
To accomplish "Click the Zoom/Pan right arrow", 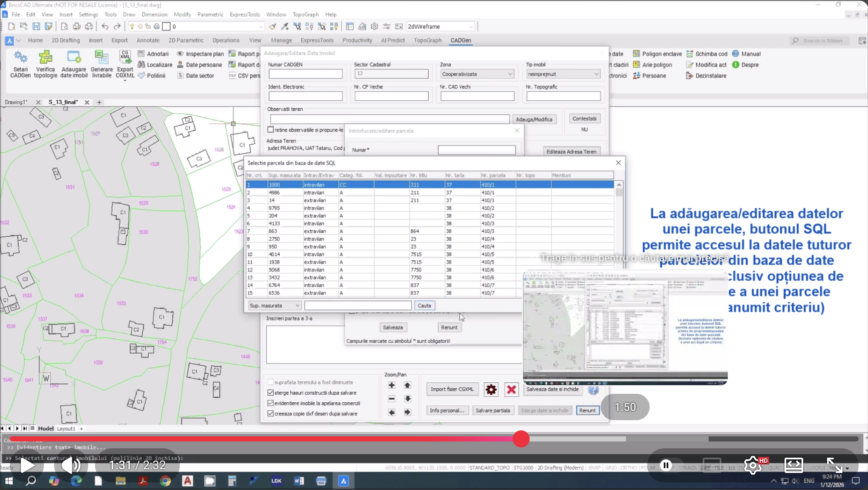I will pos(407,412).
